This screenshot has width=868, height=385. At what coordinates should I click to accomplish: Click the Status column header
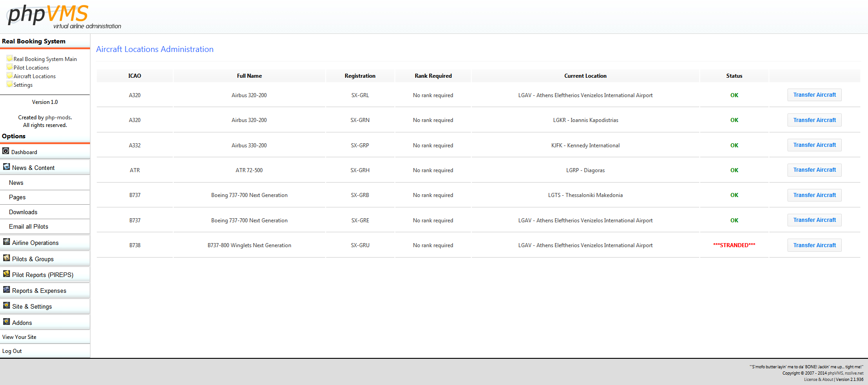[x=734, y=76]
